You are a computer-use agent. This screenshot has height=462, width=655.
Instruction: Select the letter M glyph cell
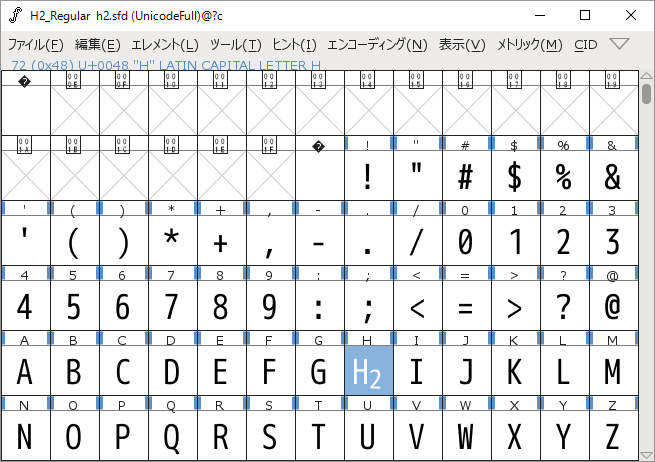(x=614, y=371)
